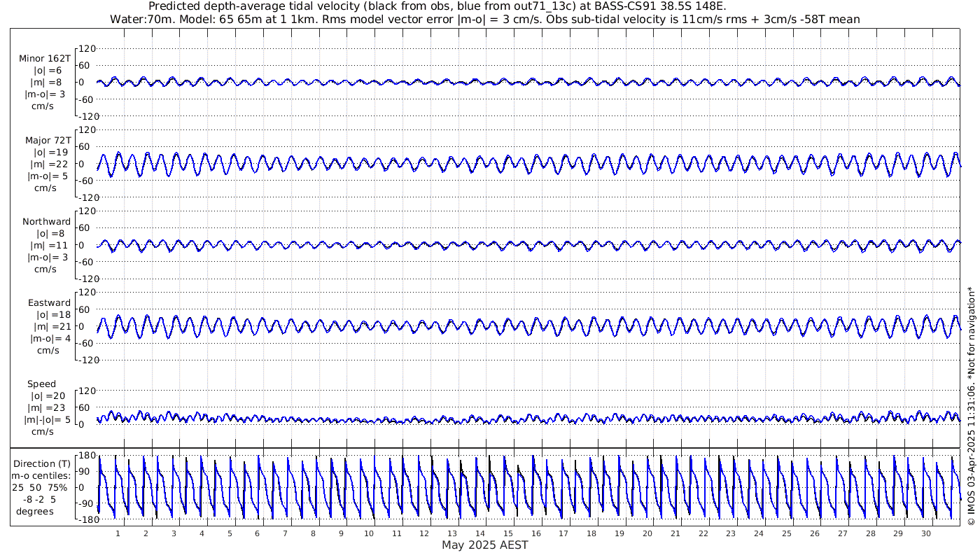Click the "|m| =22" value
The height and width of the screenshot is (560, 980).
(49, 164)
